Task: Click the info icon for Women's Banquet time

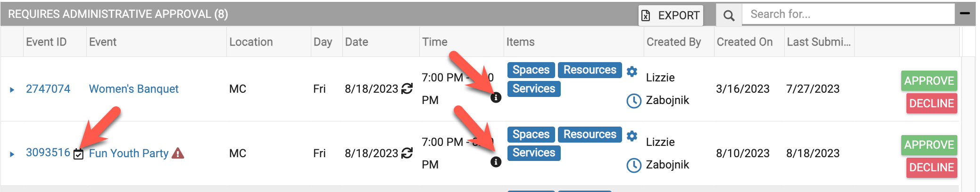Action: coord(496,97)
